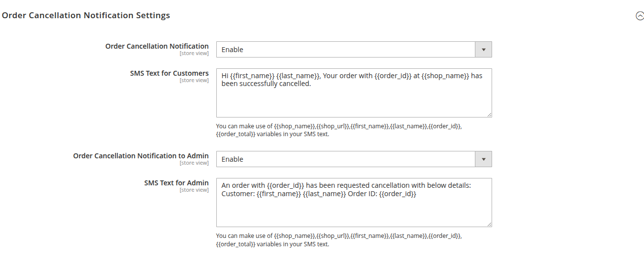
Task: Click the SMS Text for Customers label
Action: pyautogui.click(x=169, y=73)
